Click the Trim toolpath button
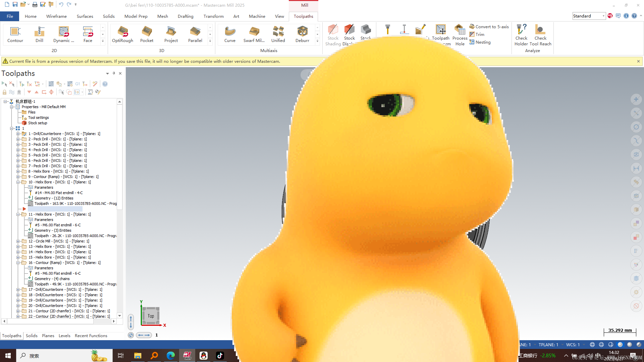This screenshot has height=362, width=644. tap(477, 34)
